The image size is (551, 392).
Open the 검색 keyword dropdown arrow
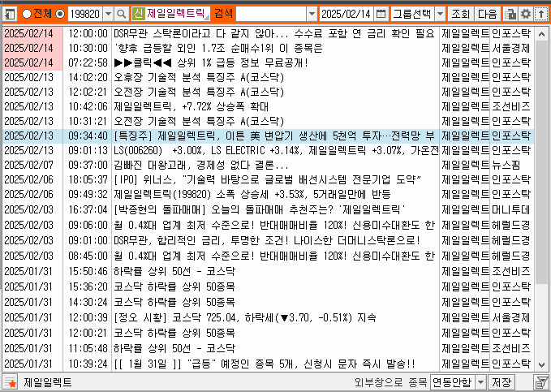pyautogui.click(x=312, y=14)
